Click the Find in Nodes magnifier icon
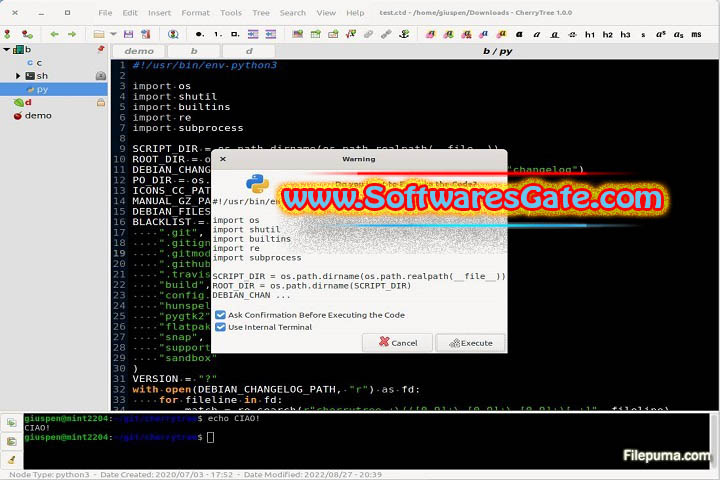Screen dimensions: 720x480 click(x=173, y=34)
